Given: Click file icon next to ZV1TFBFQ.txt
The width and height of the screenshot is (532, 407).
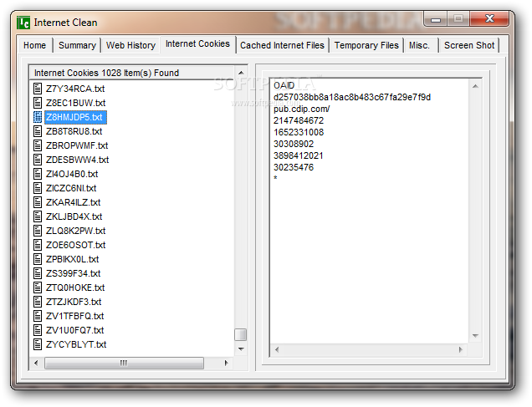Looking at the screenshot, I should (38, 316).
